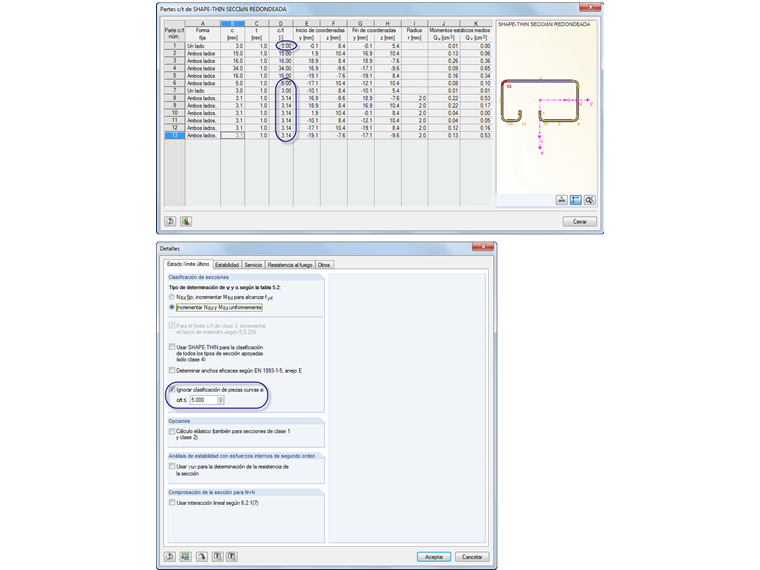
Task: Open the 'Estado límite último' tab
Action: (188, 264)
